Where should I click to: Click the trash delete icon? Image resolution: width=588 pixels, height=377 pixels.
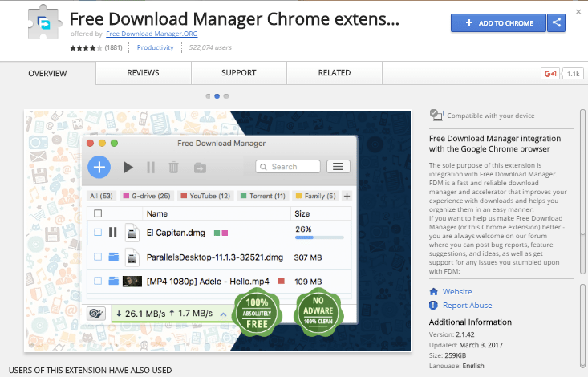tap(173, 168)
